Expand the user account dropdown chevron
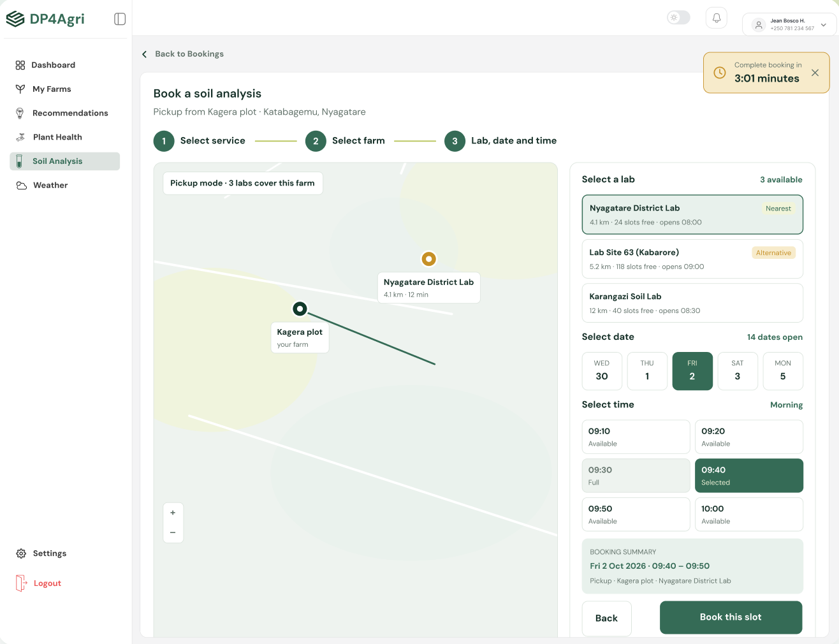Screen dimensions: 839x644 coord(824,25)
